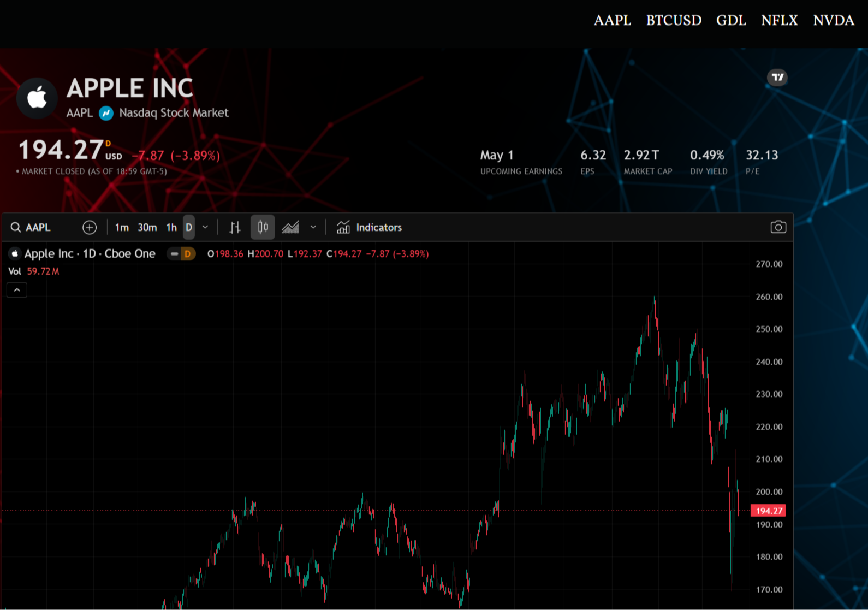
Task: Collapse the chart legend with chevron button
Action: coord(17,290)
